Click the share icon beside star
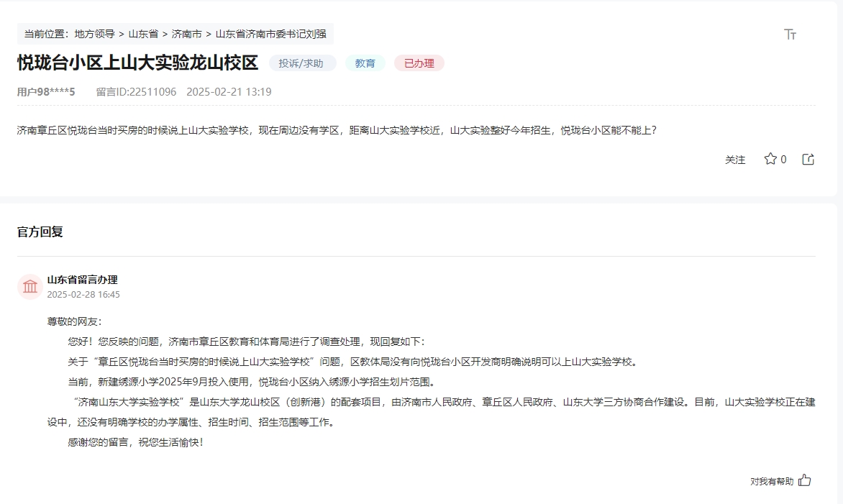The width and height of the screenshot is (843, 504). point(808,159)
